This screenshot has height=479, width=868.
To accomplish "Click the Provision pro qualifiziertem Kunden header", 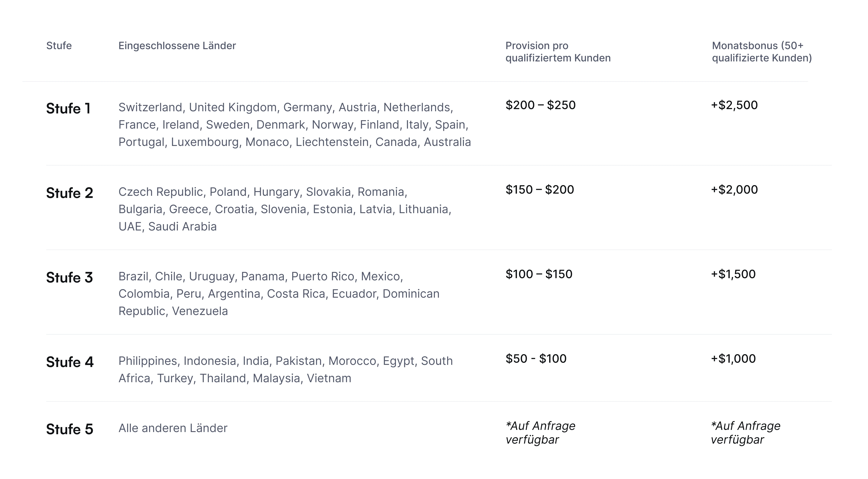I will tap(558, 52).
